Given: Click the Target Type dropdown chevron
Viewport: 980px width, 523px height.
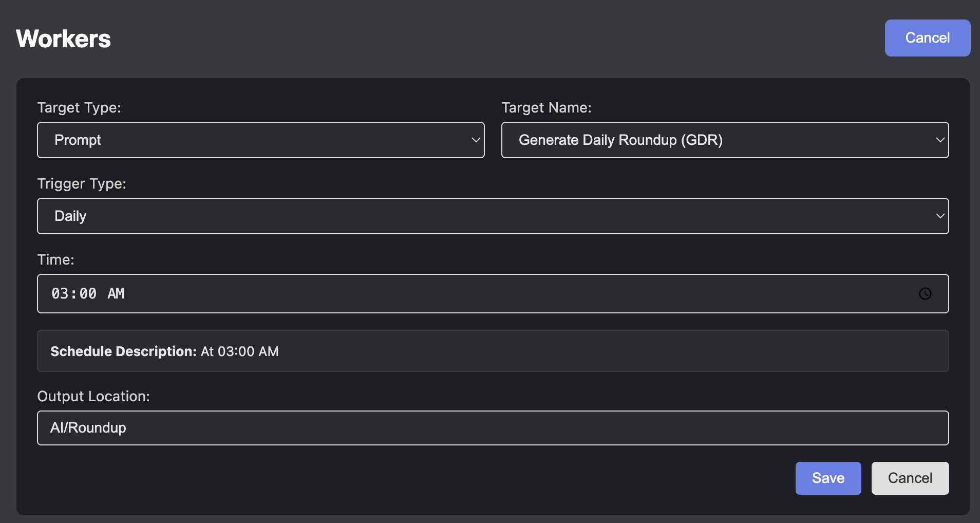Looking at the screenshot, I should coord(476,140).
